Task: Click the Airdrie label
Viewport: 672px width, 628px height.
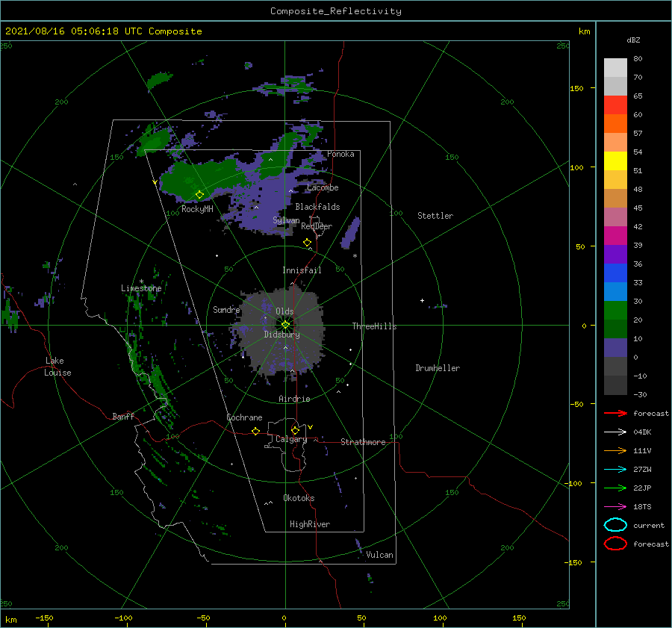Action: pyautogui.click(x=294, y=399)
